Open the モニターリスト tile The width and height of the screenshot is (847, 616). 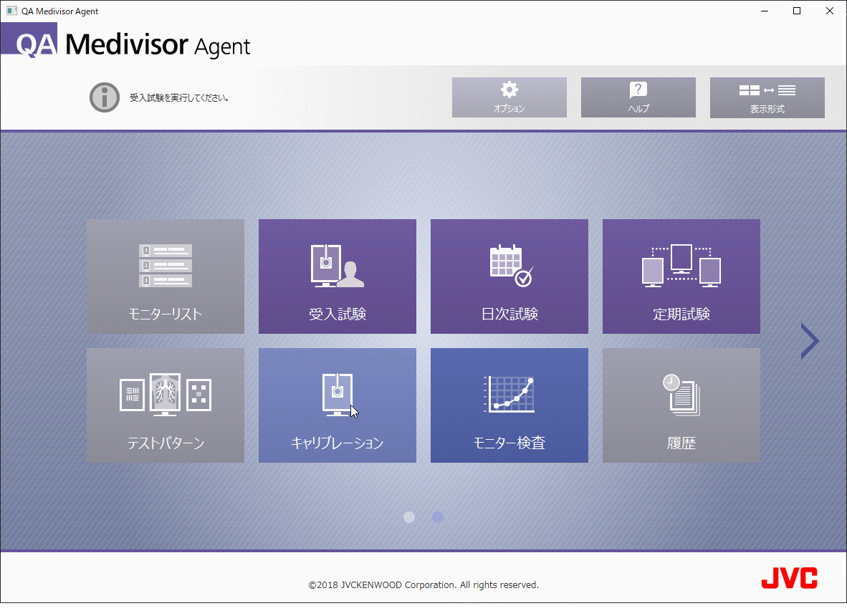166,276
